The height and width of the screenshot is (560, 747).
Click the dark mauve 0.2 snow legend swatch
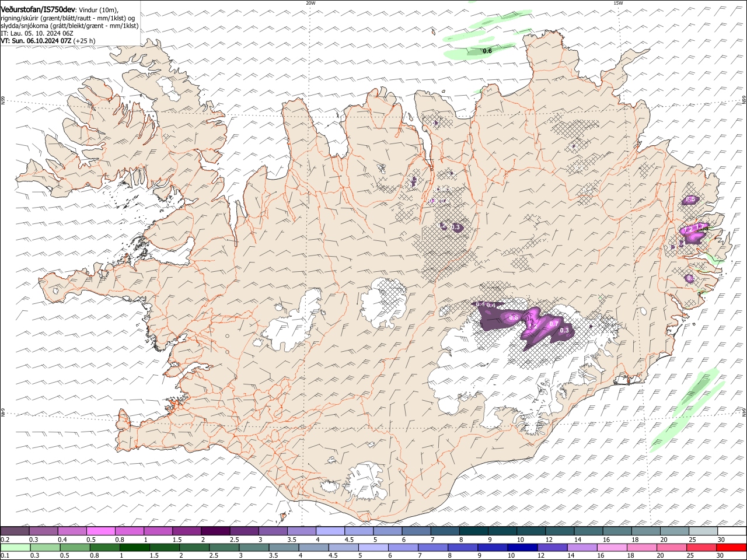pyautogui.click(x=15, y=531)
